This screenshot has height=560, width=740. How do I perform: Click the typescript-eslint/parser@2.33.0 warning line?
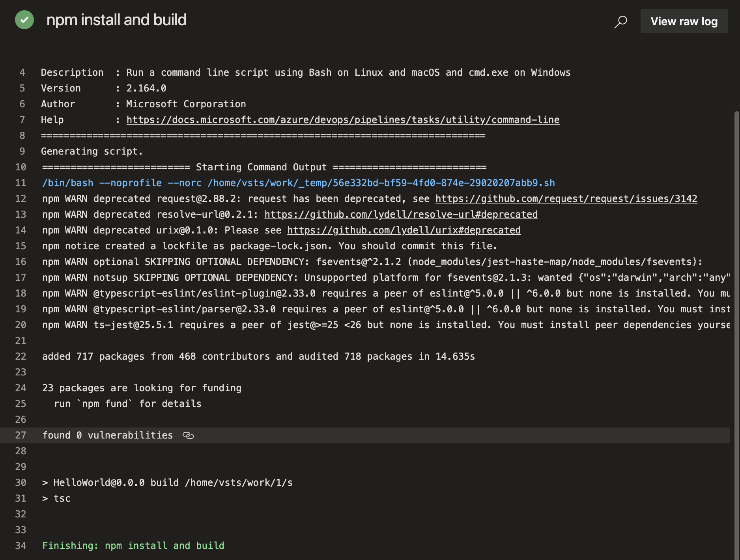386,309
